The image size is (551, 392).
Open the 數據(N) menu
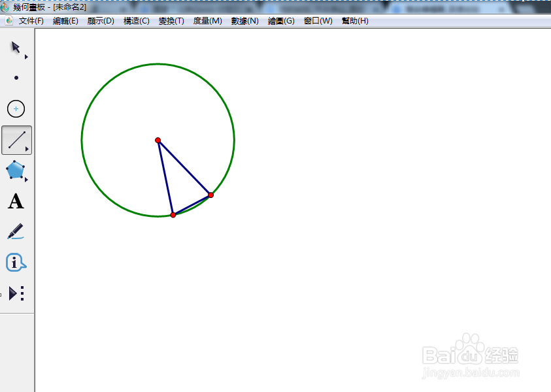244,21
